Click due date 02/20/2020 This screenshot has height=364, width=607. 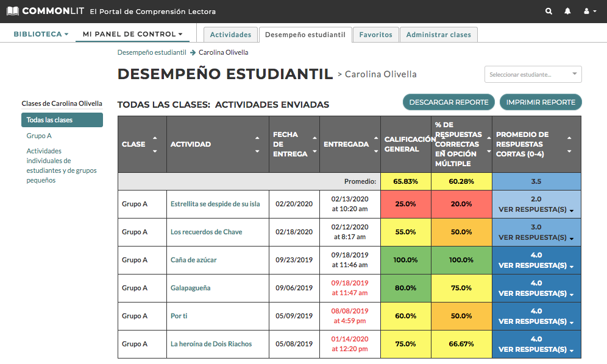pos(294,204)
